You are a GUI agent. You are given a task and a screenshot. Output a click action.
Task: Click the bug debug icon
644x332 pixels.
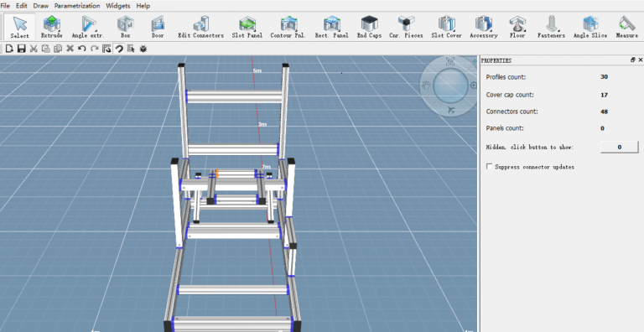tap(143, 49)
